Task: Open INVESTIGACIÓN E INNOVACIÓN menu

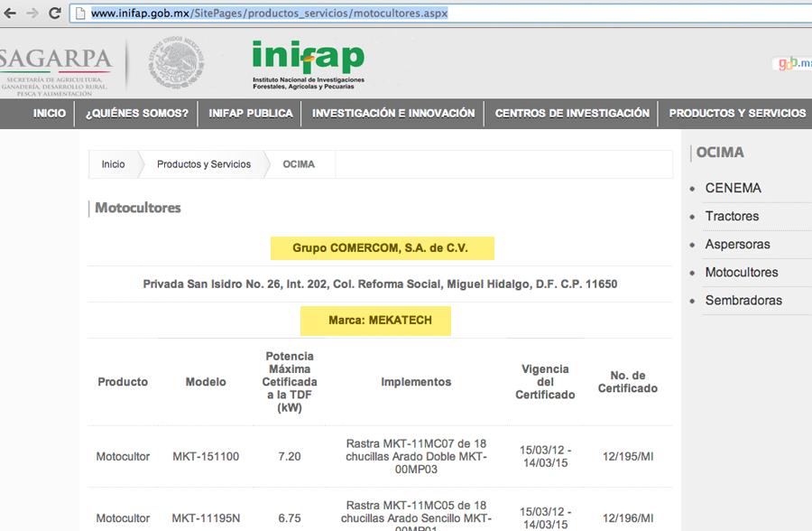Action: click(x=393, y=113)
